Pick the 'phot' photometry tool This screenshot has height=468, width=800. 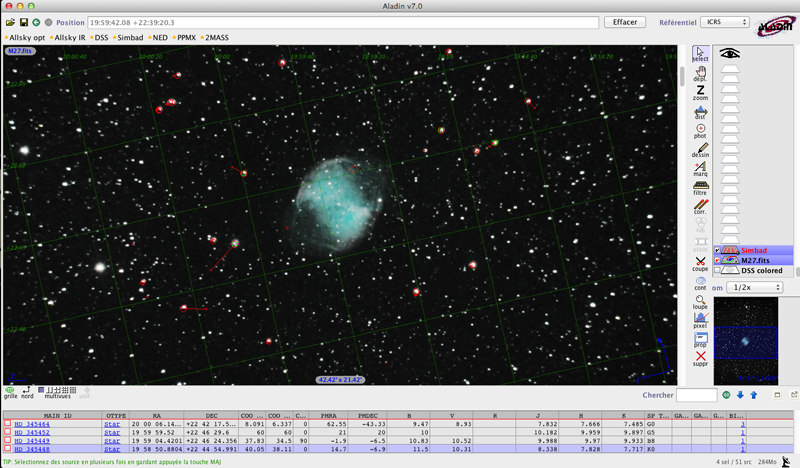point(700,130)
